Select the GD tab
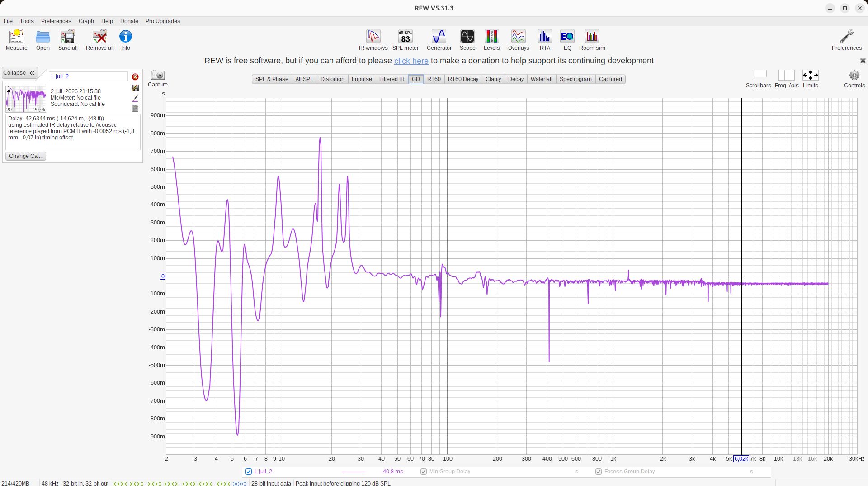This screenshot has height=486, width=868. (x=416, y=79)
